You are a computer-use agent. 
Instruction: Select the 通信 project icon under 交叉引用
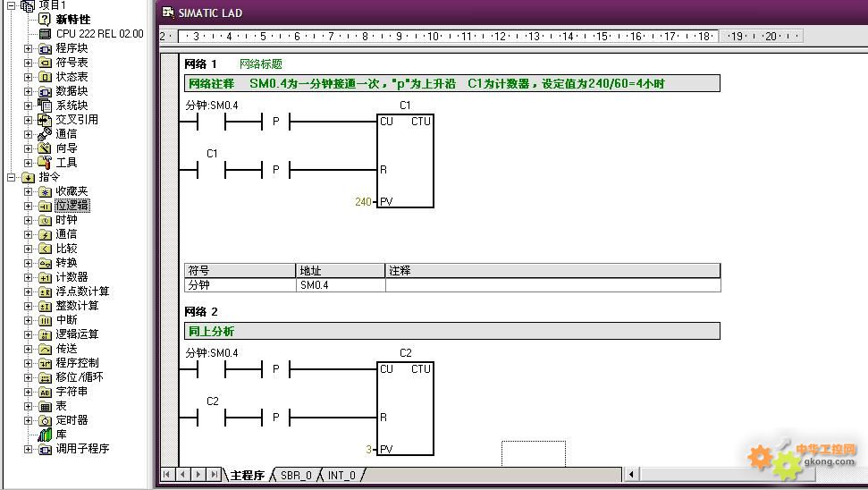point(45,134)
